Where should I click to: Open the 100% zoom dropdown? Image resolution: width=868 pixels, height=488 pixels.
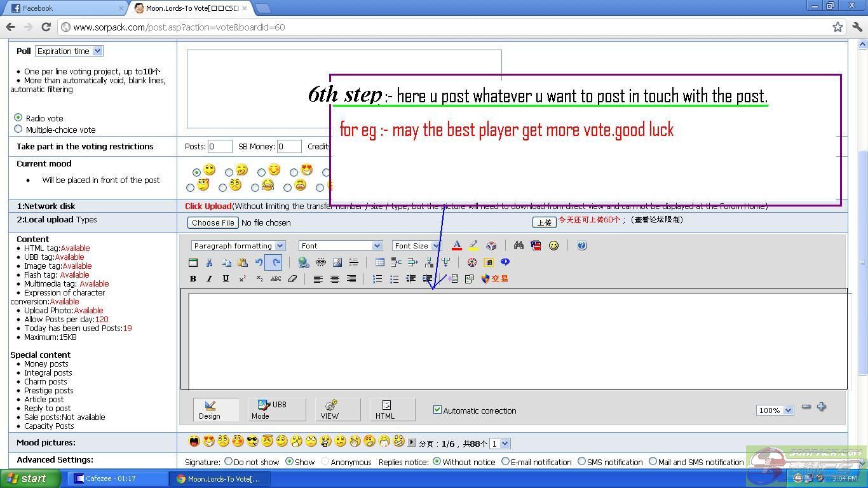point(775,410)
